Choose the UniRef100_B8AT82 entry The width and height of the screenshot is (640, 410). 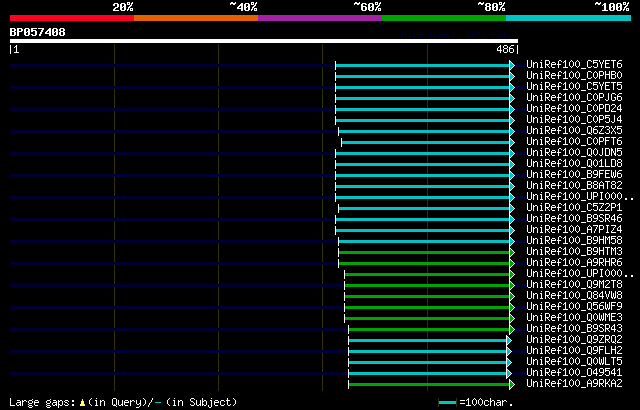tap(574, 186)
